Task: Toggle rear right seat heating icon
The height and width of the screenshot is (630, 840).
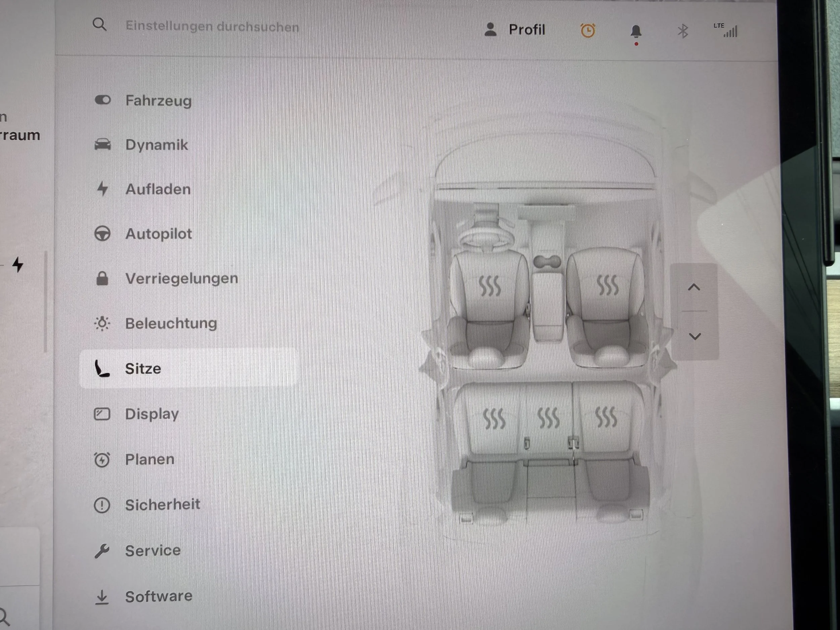Action: pyautogui.click(x=606, y=417)
